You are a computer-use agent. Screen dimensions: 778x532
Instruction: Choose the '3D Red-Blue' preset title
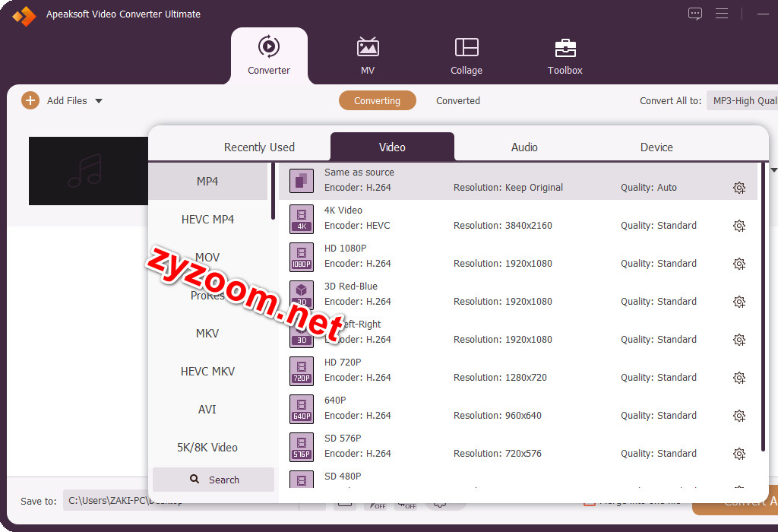[x=351, y=287]
